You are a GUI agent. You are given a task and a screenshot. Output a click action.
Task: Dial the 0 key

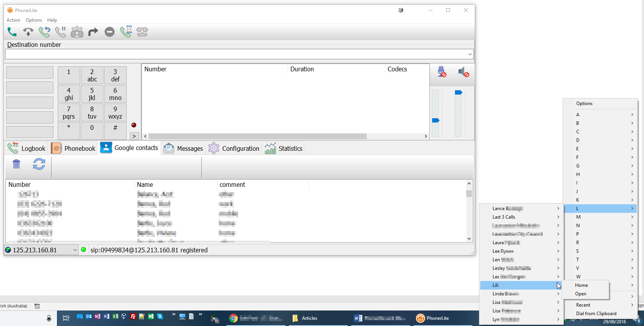tap(92, 131)
